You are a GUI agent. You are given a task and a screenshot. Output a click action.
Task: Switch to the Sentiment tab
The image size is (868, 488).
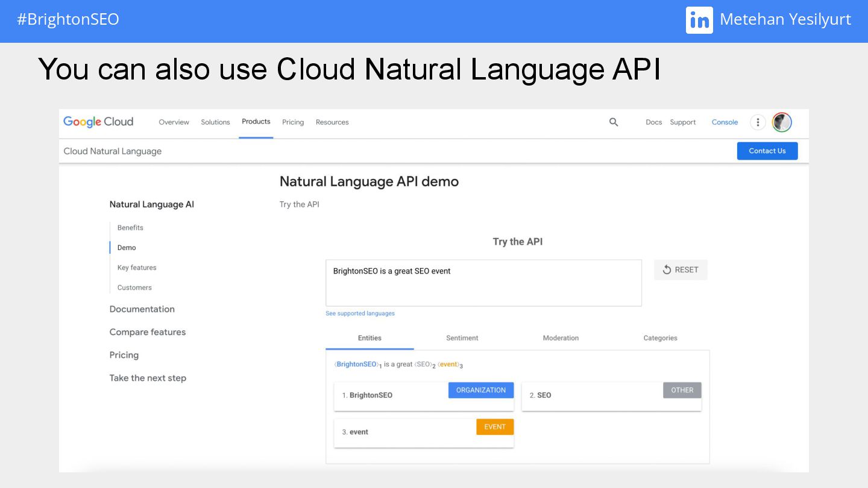pyautogui.click(x=462, y=338)
